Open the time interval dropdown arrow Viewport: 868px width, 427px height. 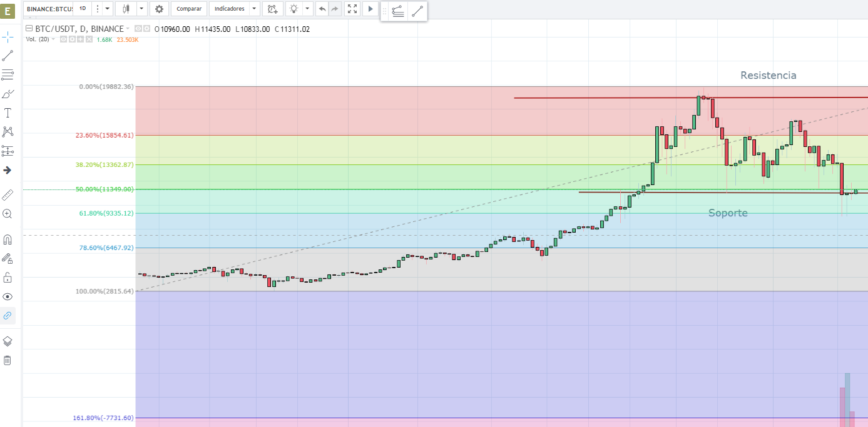pos(108,9)
